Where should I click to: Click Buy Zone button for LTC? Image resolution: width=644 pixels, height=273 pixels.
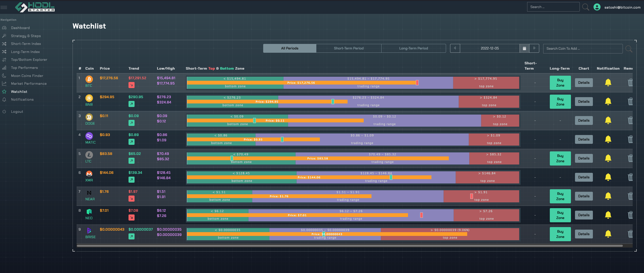[560, 158]
